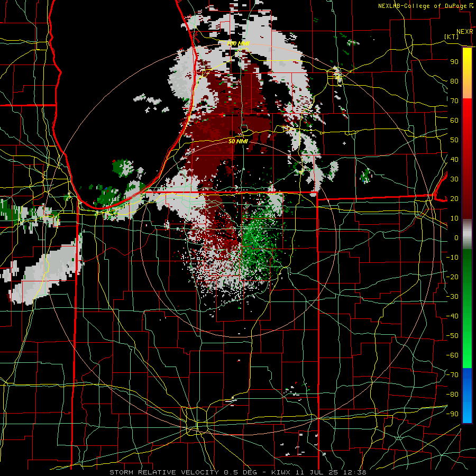The height and width of the screenshot is (476, 476).
Task: Click the -10 scale value
Action: click(x=452, y=258)
